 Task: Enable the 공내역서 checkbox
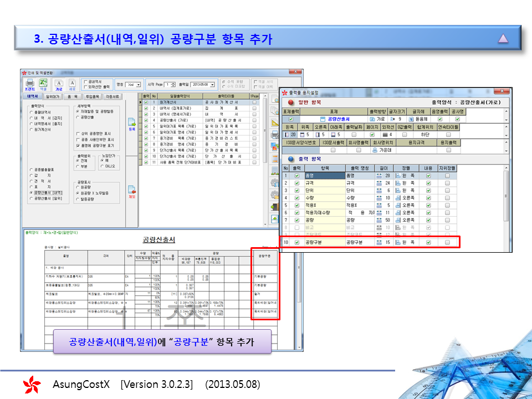tap(85, 81)
